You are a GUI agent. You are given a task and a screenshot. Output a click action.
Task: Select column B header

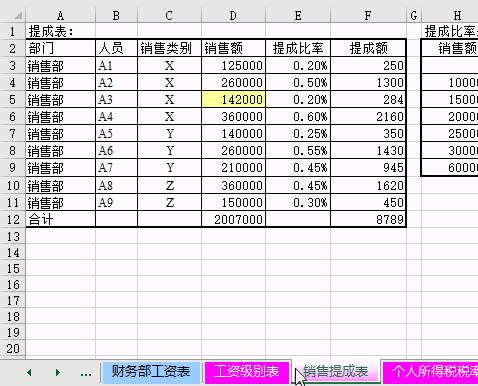tap(116, 15)
